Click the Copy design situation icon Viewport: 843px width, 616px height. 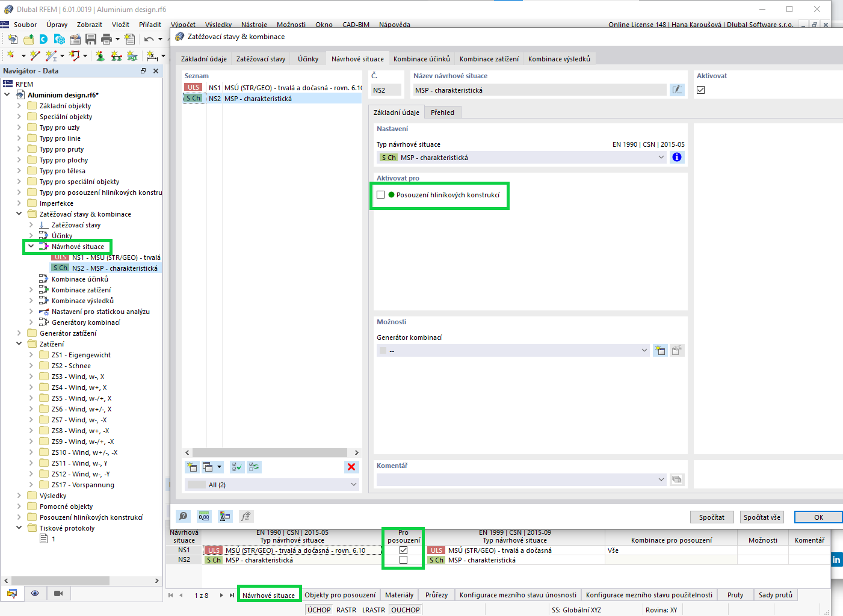(x=208, y=467)
